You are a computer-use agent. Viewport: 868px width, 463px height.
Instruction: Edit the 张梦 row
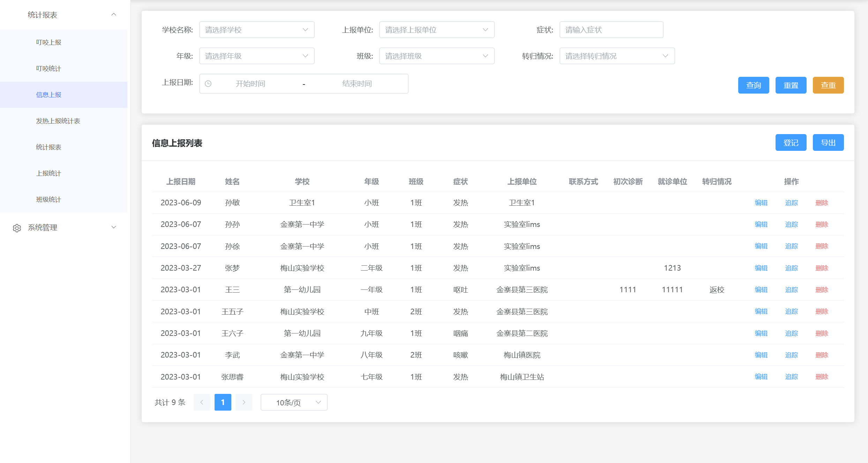(761, 268)
